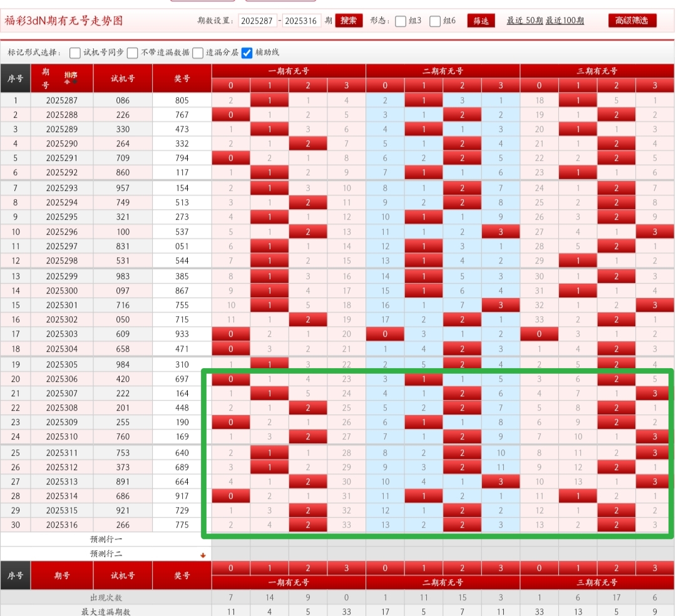Click prize number 755 in row 2025301
The height and width of the screenshot is (616, 676).
pos(182,305)
